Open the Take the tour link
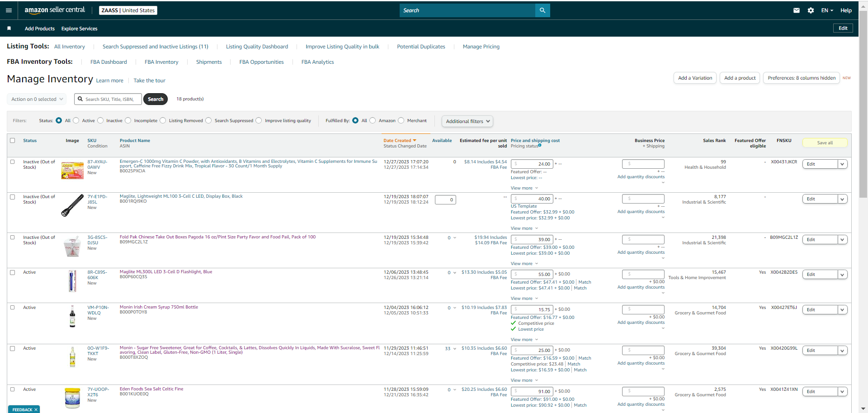This screenshot has height=413, width=868. pyautogui.click(x=150, y=81)
